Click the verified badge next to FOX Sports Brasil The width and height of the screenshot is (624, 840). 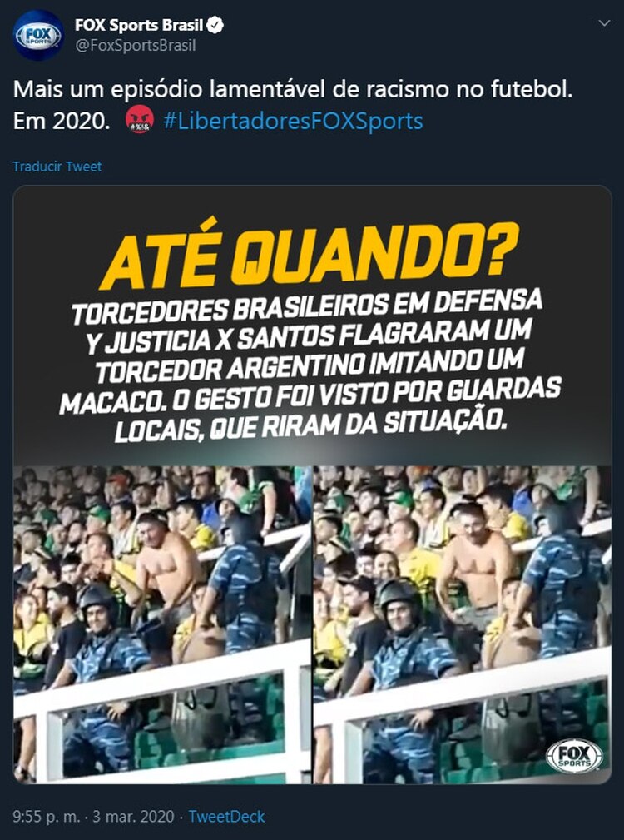point(215,25)
